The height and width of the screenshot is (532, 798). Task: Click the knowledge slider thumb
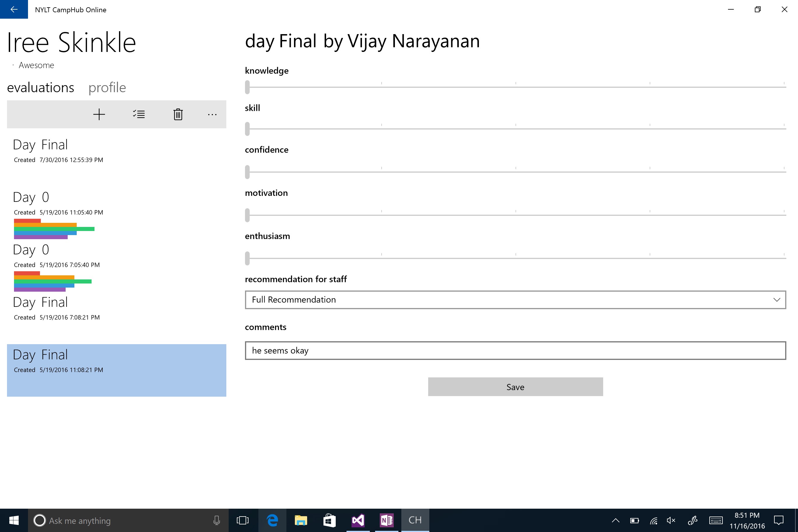click(x=247, y=87)
